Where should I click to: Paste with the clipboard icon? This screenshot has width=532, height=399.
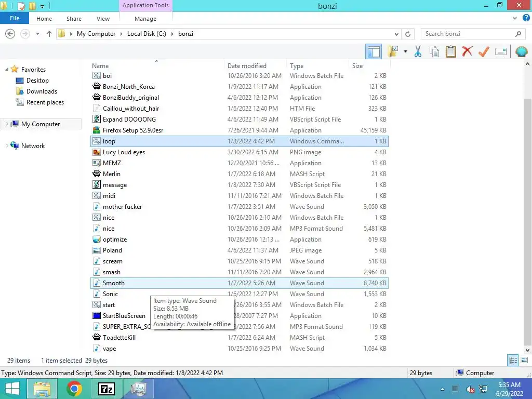(x=450, y=51)
